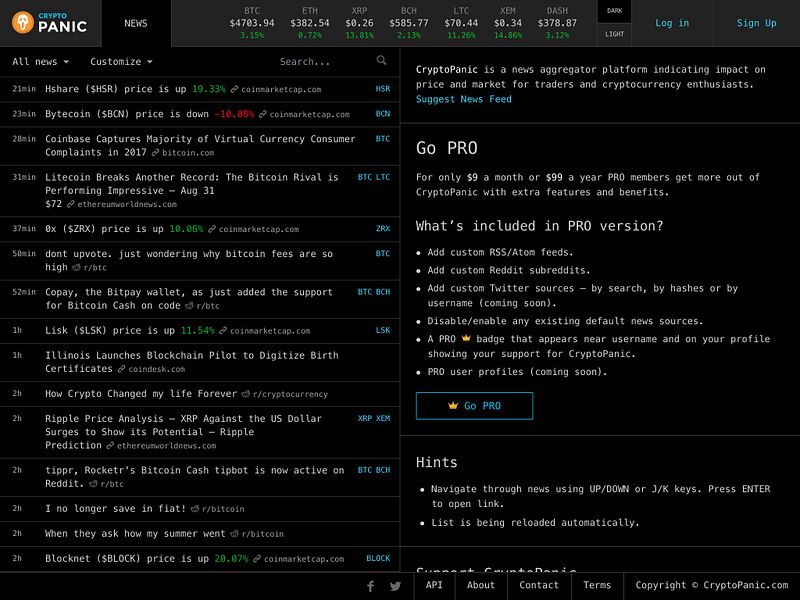Open the Bytecoin ($BCN) price is down headline
800x600 pixels.
click(x=149, y=114)
